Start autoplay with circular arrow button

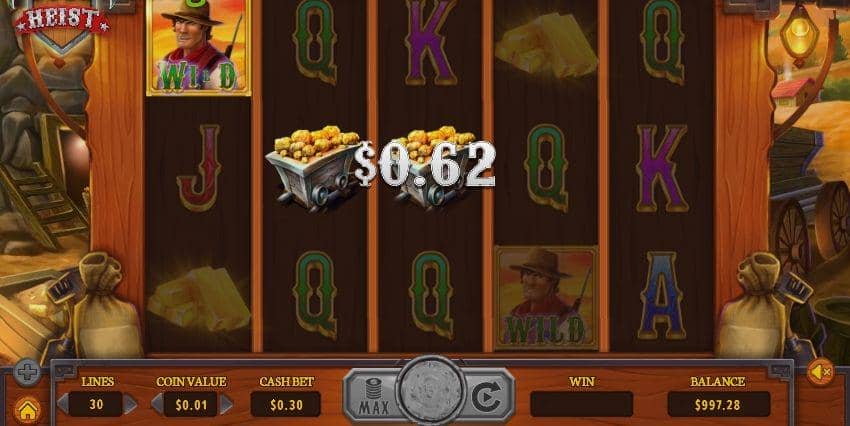click(486, 397)
